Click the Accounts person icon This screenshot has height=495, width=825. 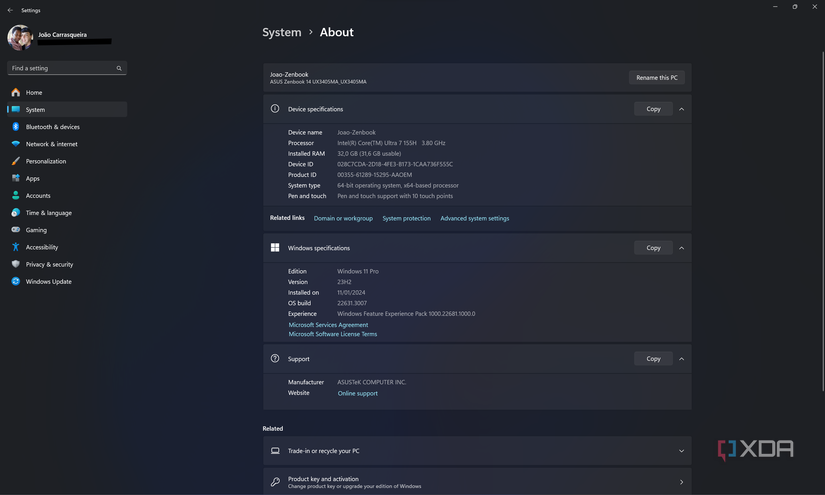coord(16,195)
